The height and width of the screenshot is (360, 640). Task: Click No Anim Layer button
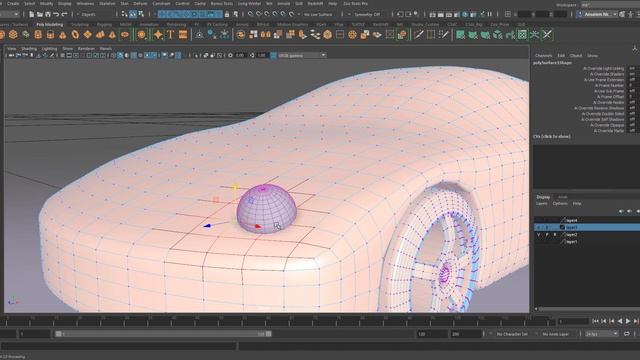pos(556,334)
